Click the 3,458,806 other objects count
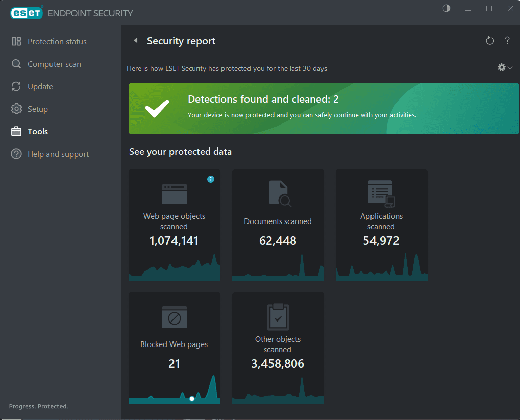Image resolution: width=520 pixels, height=420 pixels. 278,364
